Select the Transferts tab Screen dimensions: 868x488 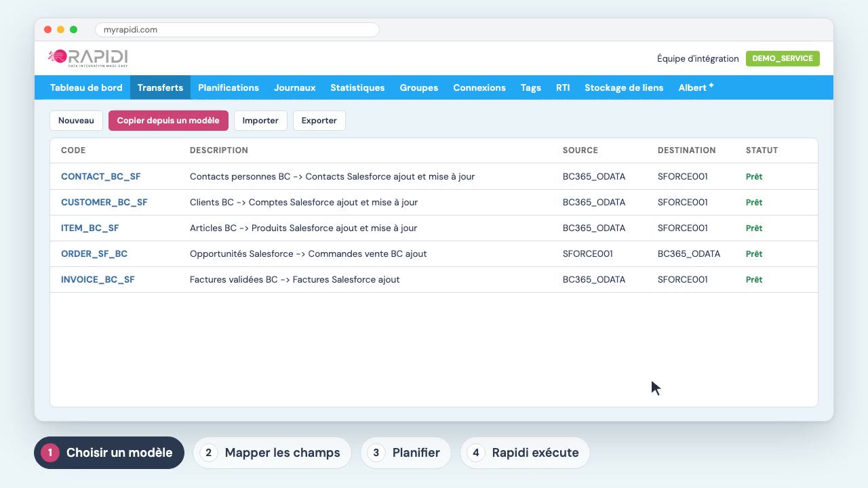[x=160, y=87]
